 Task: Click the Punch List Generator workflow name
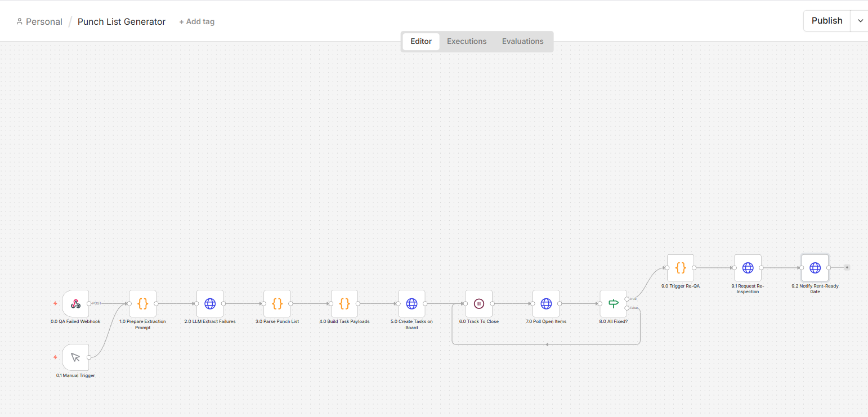click(x=122, y=22)
